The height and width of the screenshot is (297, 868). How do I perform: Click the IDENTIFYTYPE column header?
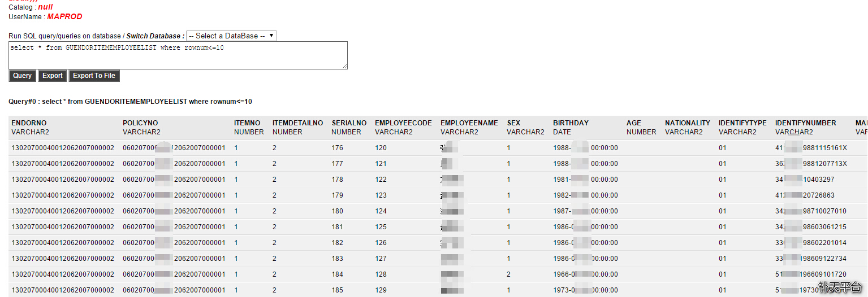pyautogui.click(x=742, y=123)
